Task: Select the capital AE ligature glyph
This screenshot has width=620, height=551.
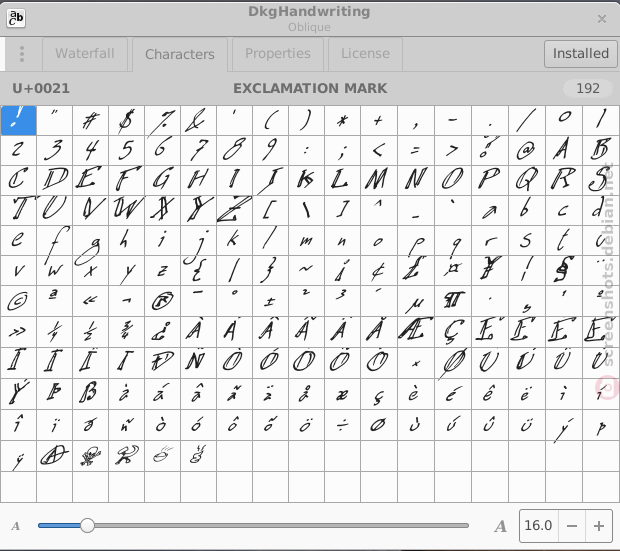Action: click(416, 331)
